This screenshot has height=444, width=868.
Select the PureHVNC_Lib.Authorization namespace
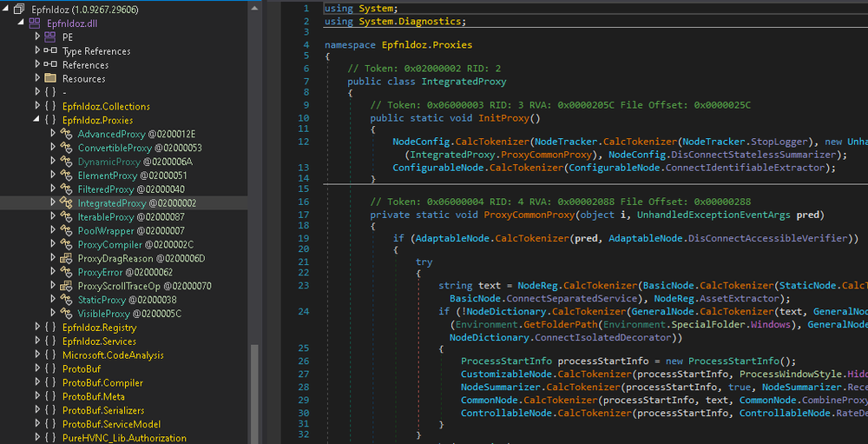pyautogui.click(x=124, y=438)
